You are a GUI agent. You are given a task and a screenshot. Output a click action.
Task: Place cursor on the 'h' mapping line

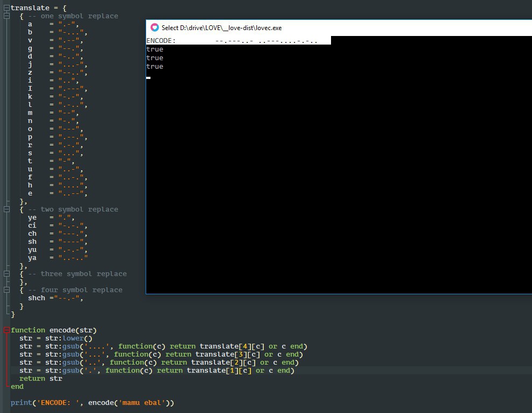[x=57, y=185]
